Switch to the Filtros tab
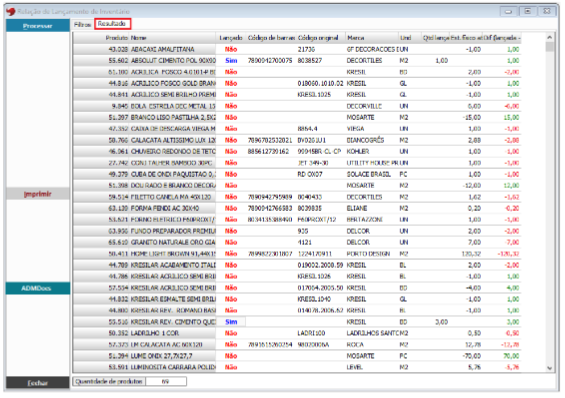 (x=82, y=24)
